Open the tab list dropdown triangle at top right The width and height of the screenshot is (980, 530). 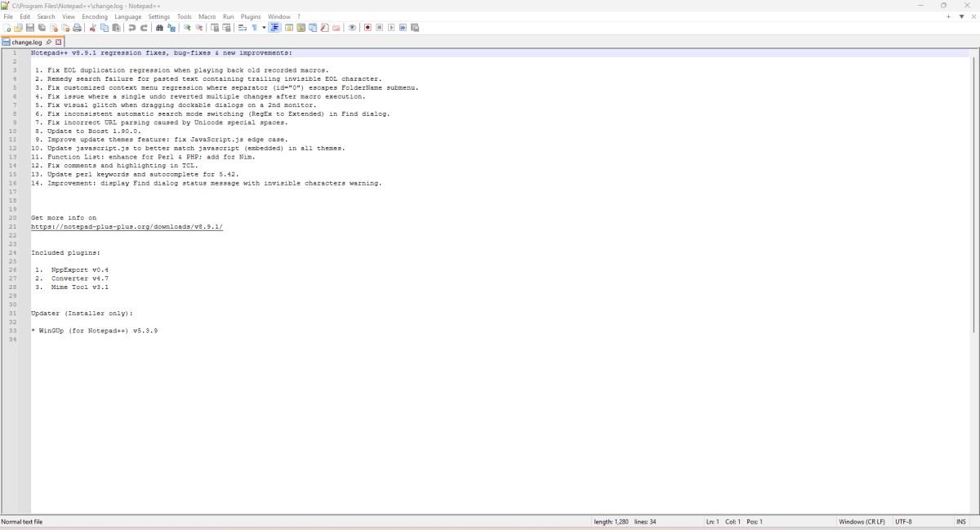click(961, 16)
